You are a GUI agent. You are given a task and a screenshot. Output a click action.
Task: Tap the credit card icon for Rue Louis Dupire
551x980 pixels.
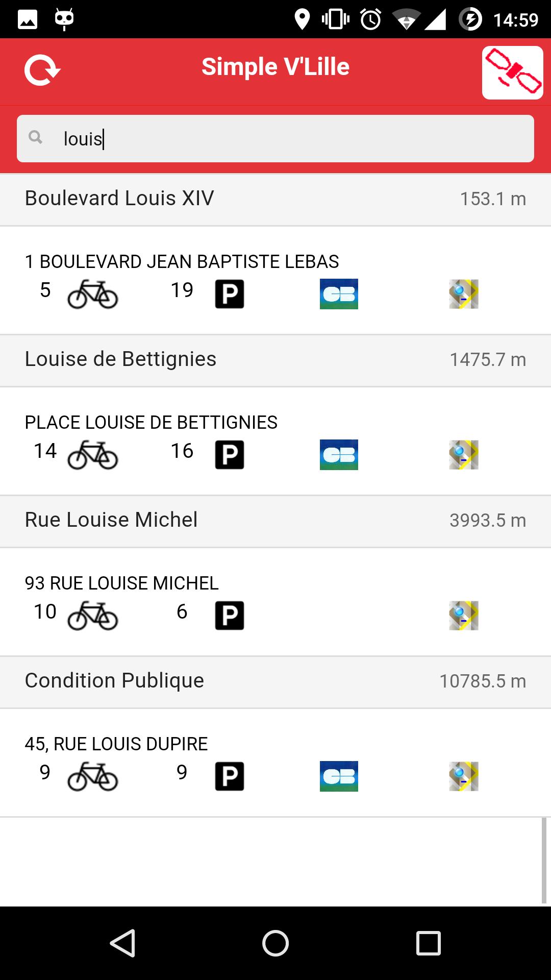pos(339,776)
